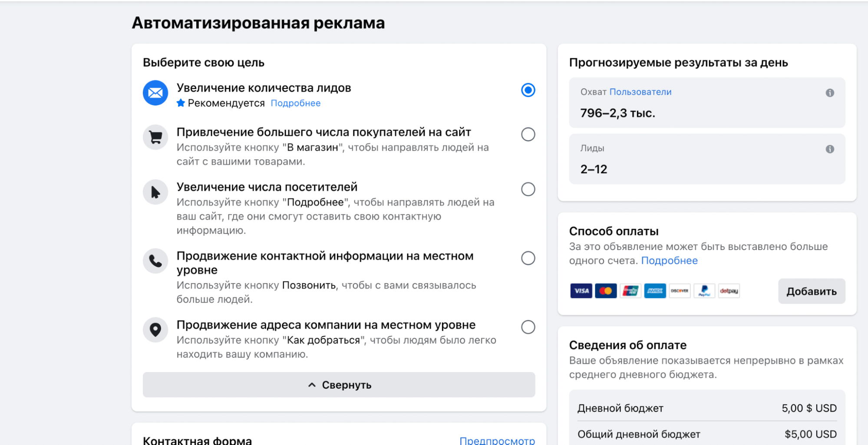
Task: Click the Discover card logo
Action: (x=680, y=291)
